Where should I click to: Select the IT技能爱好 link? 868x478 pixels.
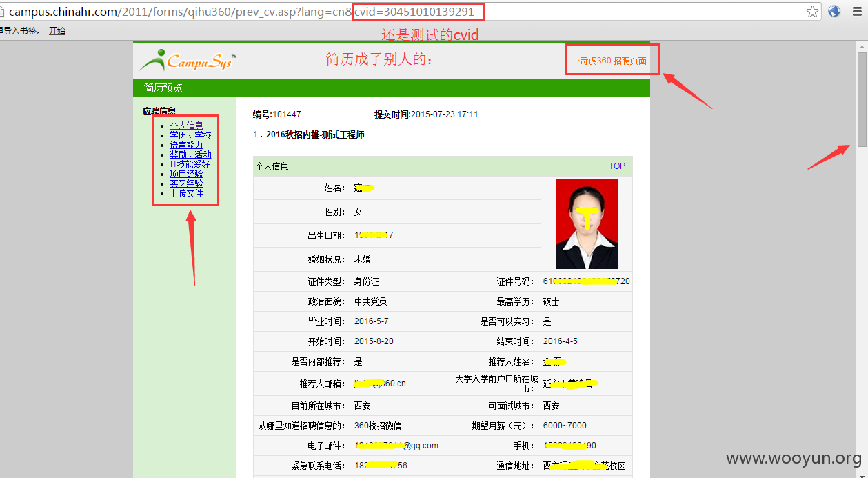coord(190,164)
